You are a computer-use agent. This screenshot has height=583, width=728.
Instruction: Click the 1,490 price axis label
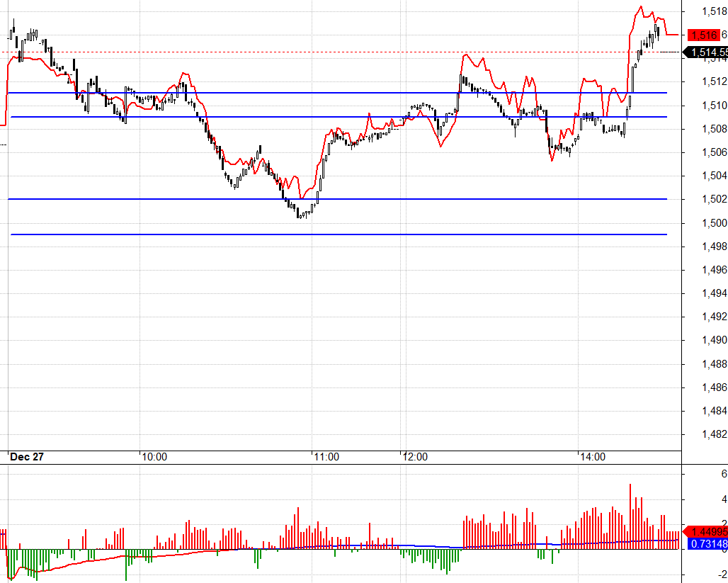715,340
